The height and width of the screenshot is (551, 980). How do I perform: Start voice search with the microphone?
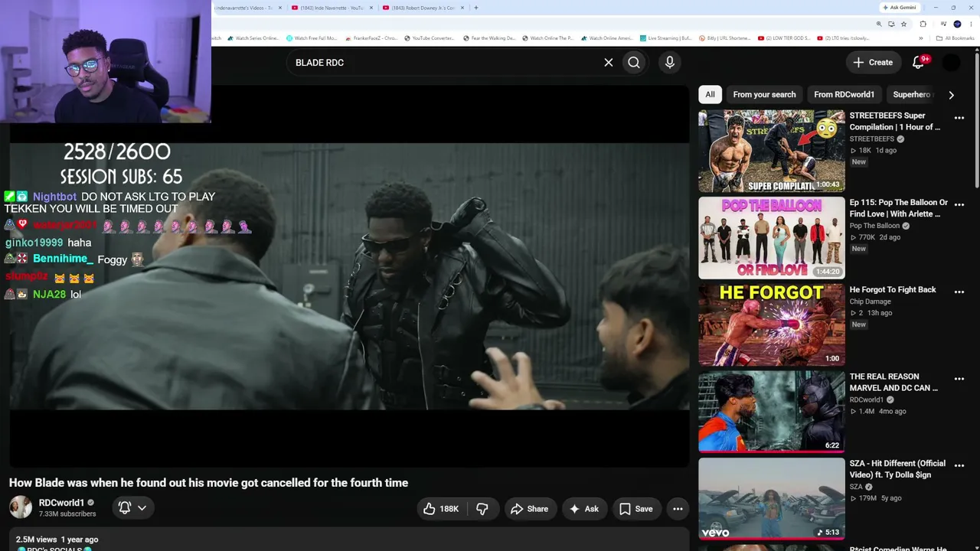click(670, 63)
